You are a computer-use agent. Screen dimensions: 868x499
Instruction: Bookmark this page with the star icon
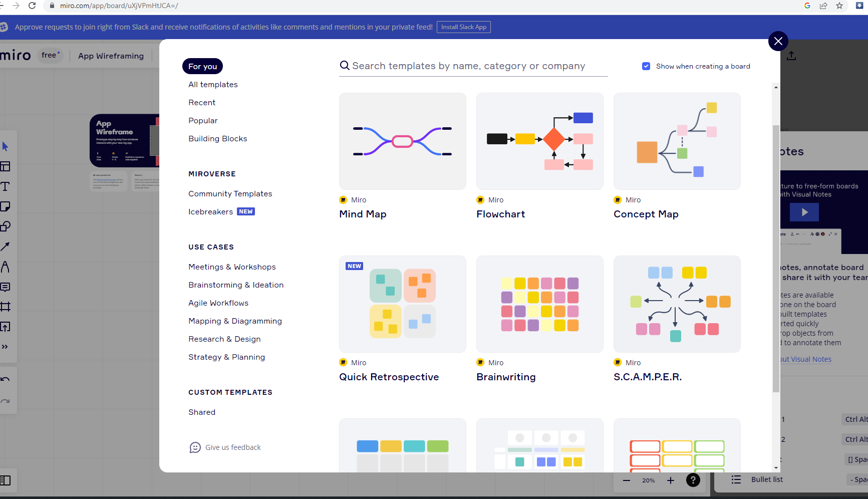point(839,6)
